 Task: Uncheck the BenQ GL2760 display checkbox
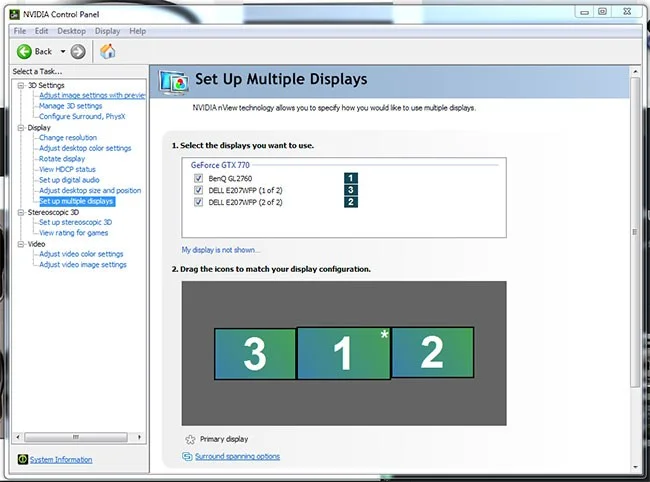[199, 177]
